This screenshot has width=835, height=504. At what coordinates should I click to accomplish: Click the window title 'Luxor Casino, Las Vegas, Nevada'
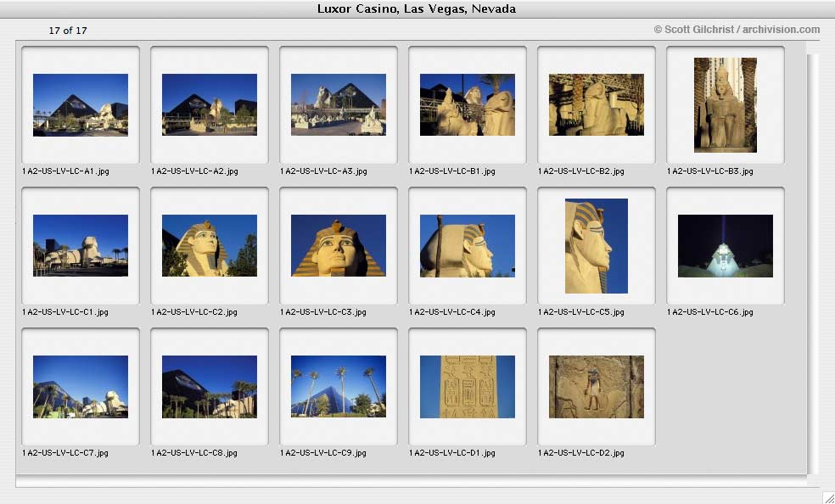click(417, 9)
